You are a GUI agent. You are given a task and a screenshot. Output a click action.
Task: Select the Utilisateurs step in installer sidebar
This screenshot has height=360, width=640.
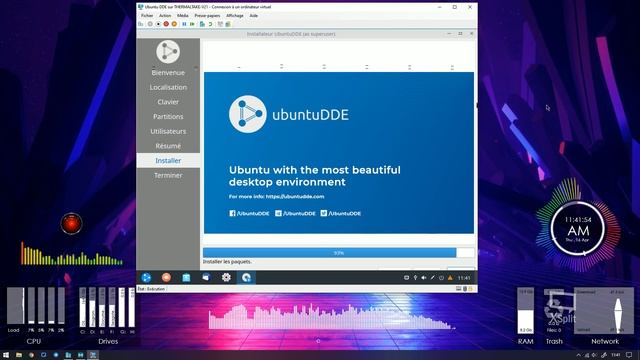click(168, 131)
